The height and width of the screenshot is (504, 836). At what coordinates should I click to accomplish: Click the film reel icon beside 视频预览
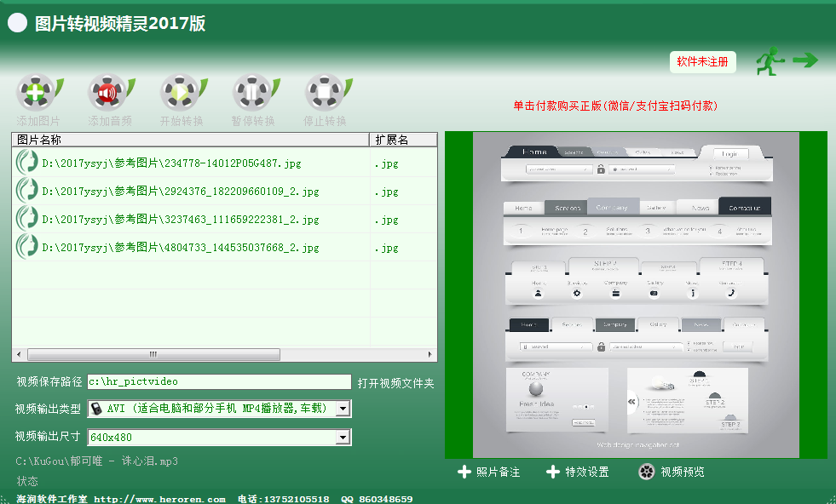click(646, 472)
